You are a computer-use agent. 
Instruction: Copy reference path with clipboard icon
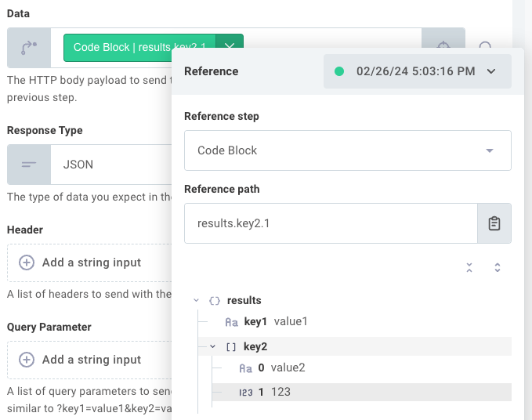tap(494, 223)
